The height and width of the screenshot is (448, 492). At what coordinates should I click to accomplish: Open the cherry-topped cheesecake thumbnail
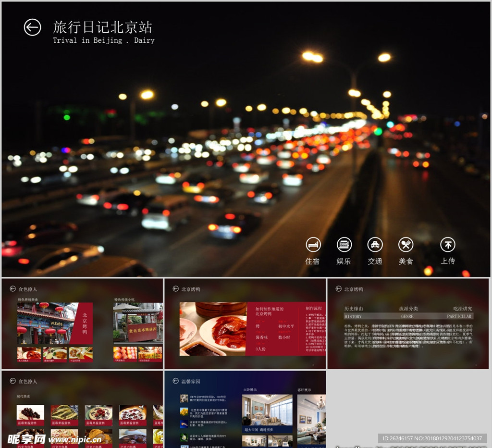click(x=30, y=415)
